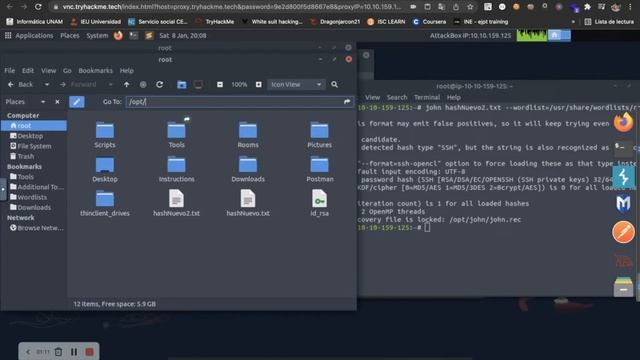This screenshot has height=360, width=640.
Task: Open the Places sidebar dropdown
Action: (x=43, y=102)
